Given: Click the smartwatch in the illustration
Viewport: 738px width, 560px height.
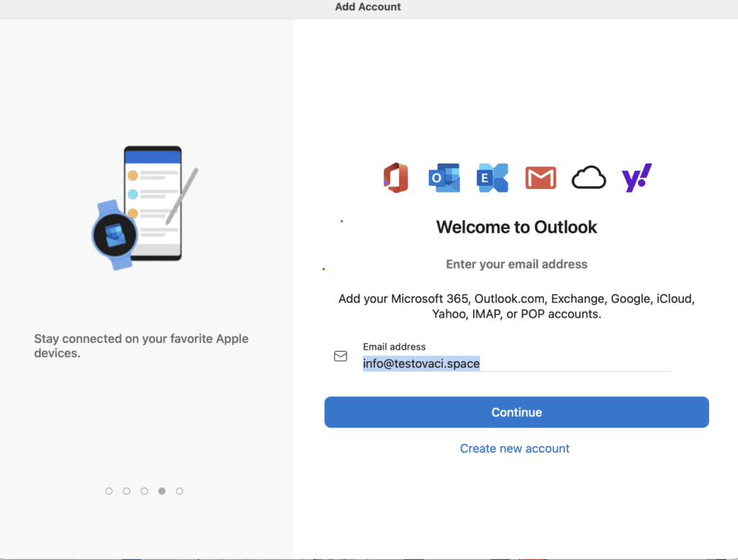Looking at the screenshot, I should point(115,235).
